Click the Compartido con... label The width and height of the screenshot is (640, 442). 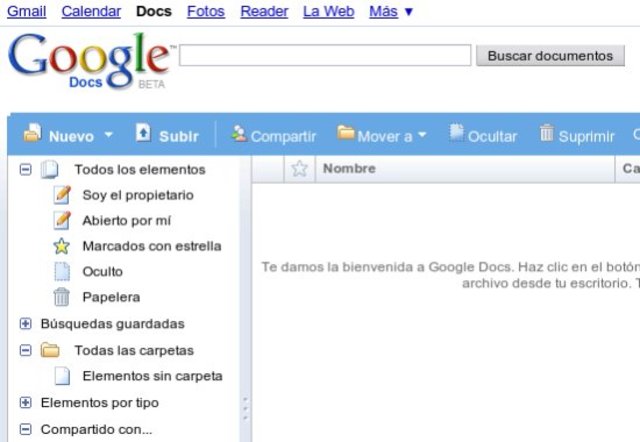96,429
